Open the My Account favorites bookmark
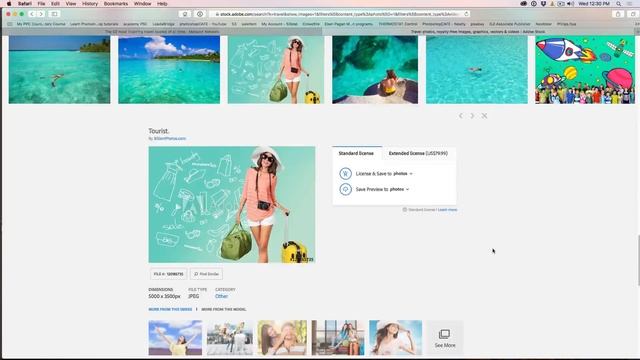 pos(279,24)
